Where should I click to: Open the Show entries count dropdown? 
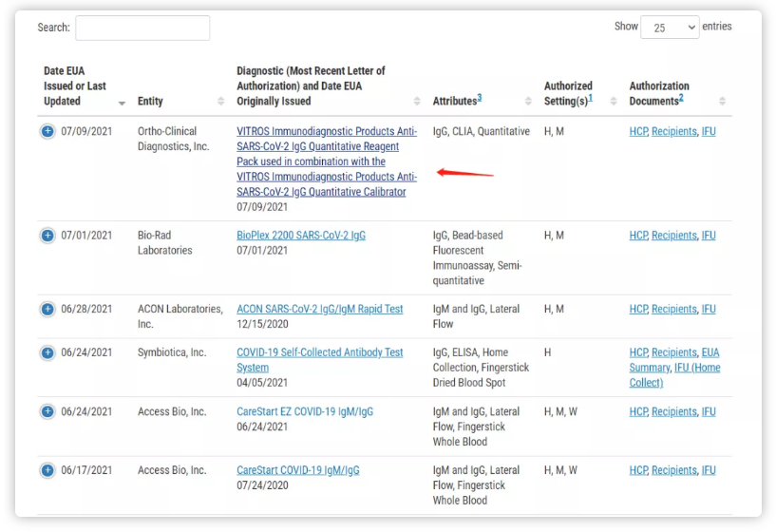tap(670, 28)
